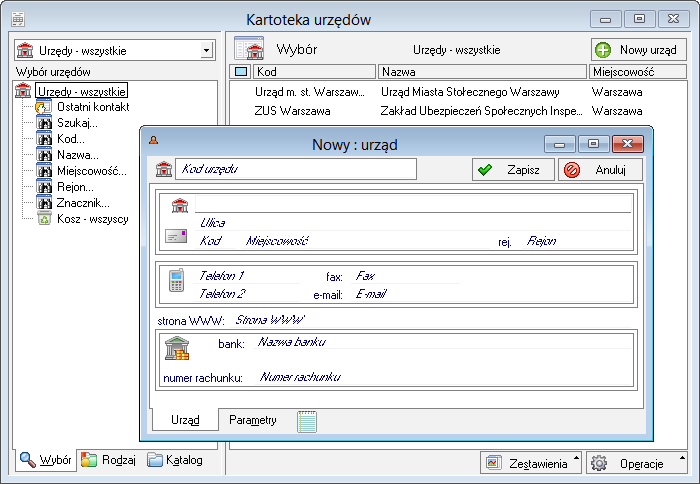
Task: Click the mobile phone icon
Action: [177, 280]
